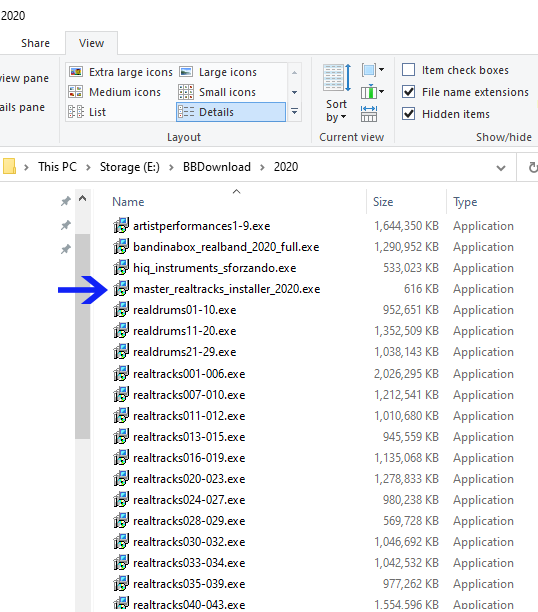Click navigation pane scrollbar thumb
The width and height of the screenshot is (538, 612).
82,336
